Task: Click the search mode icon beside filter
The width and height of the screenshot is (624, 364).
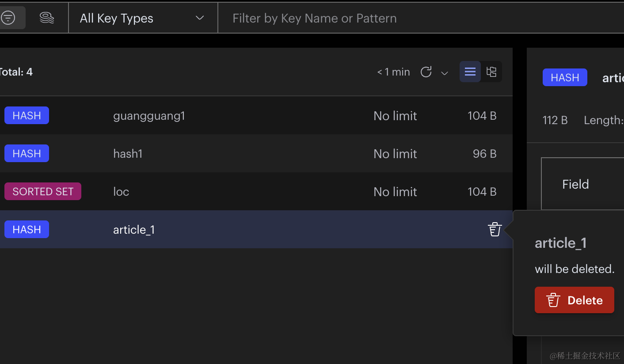Action: [47, 18]
